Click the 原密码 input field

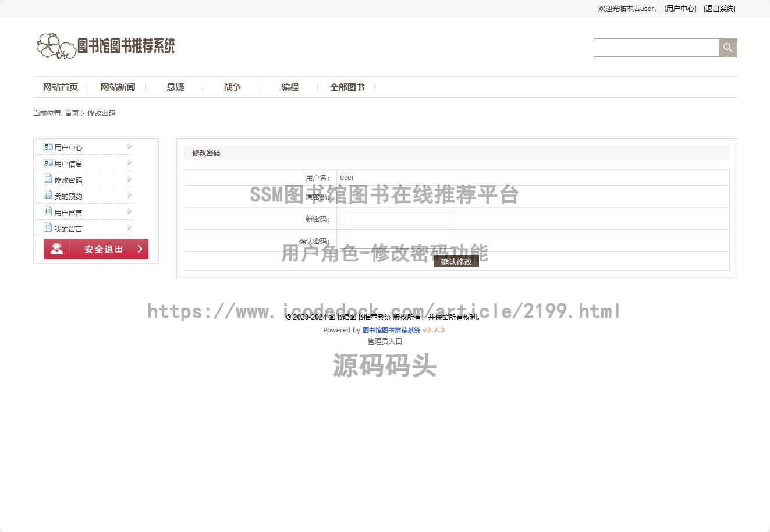pos(396,197)
